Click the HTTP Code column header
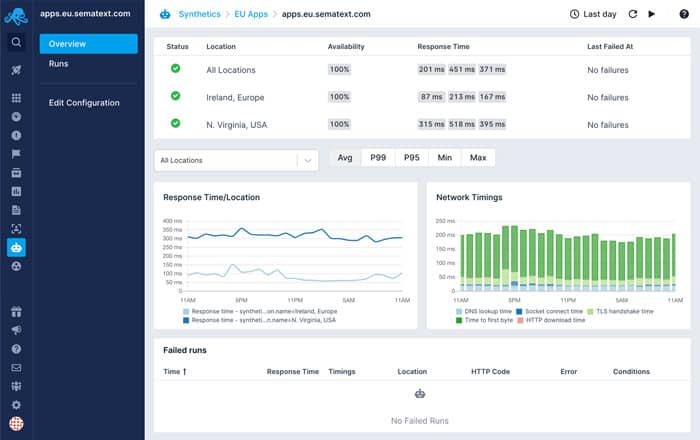Image resolution: width=700 pixels, height=440 pixels. coord(490,371)
